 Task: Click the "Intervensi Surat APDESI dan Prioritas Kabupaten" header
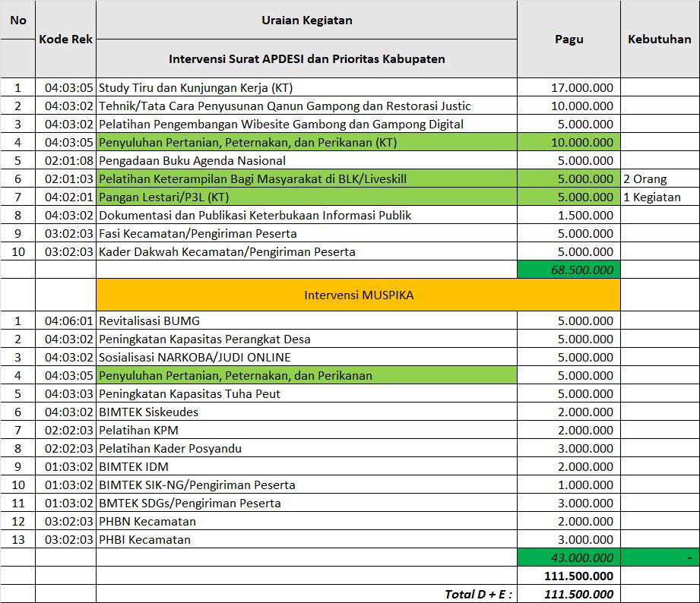(x=306, y=58)
